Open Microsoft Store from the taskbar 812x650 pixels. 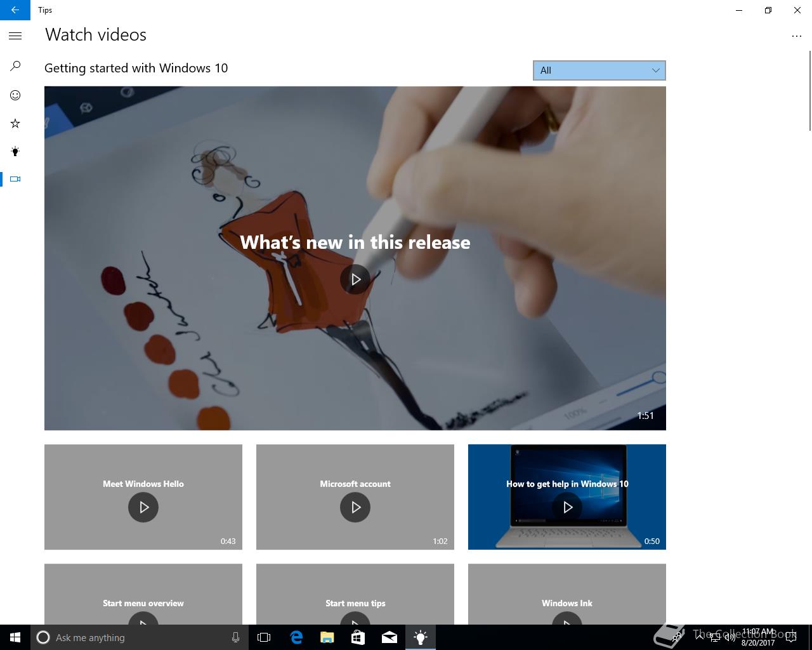[x=358, y=637]
